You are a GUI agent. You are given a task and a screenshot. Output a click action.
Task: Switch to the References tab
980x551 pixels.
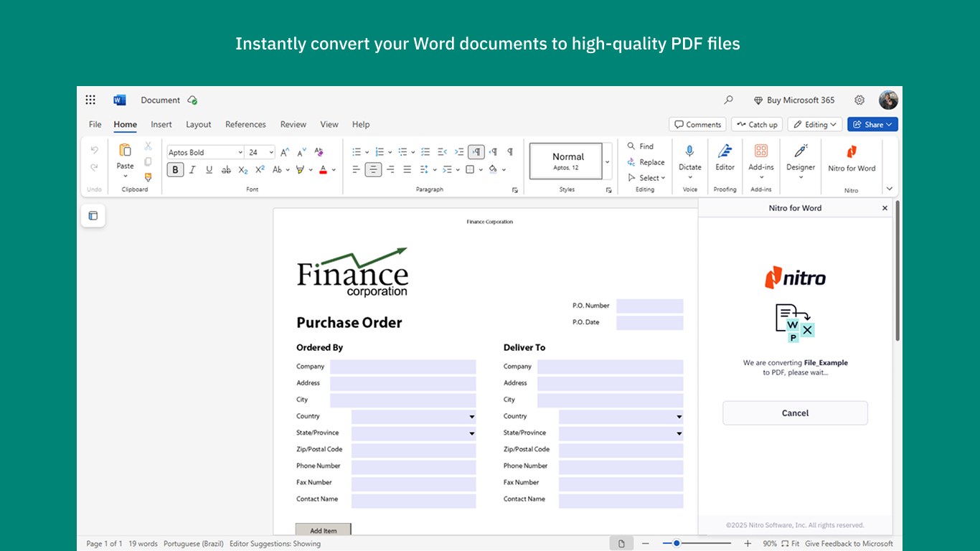click(245, 124)
